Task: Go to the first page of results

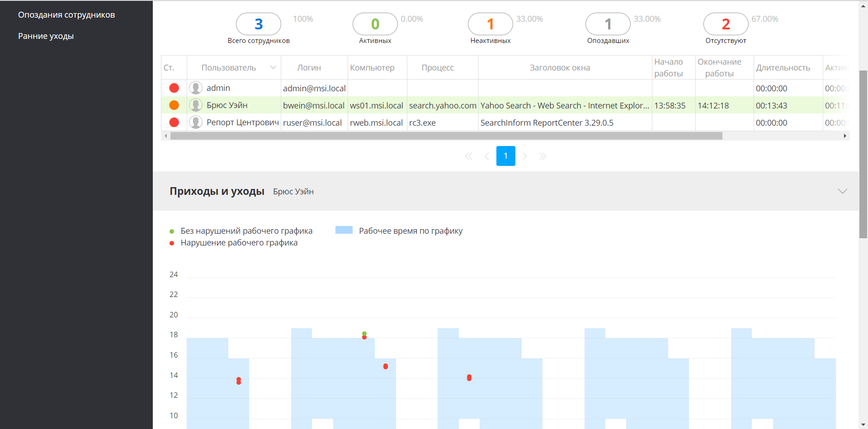Action: point(469,156)
